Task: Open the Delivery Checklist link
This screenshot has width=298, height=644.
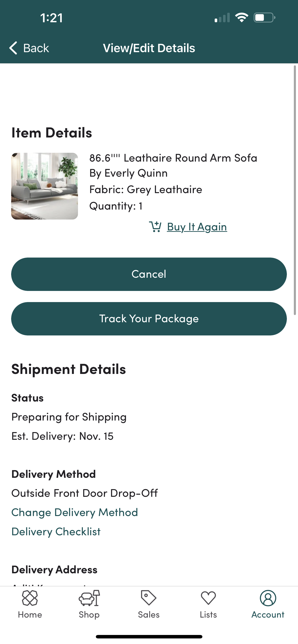Action: point(56,532)
